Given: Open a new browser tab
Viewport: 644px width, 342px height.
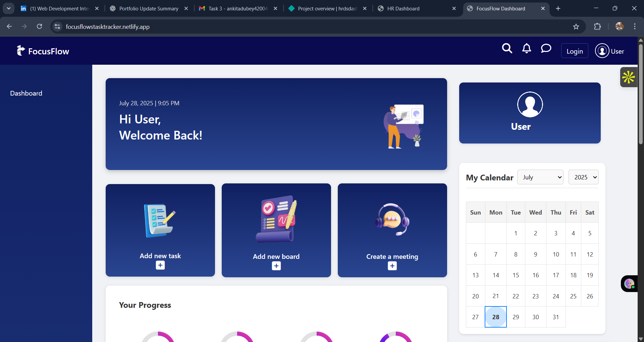Looking at the screenshot, I should pos(558,9).
